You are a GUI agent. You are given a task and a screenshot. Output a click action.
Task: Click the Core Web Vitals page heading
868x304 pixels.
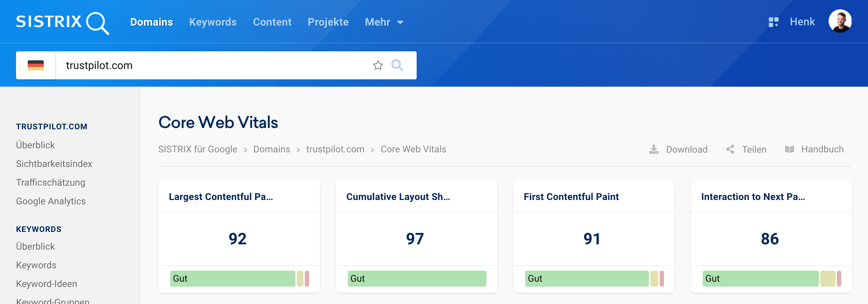click(218, 122)
